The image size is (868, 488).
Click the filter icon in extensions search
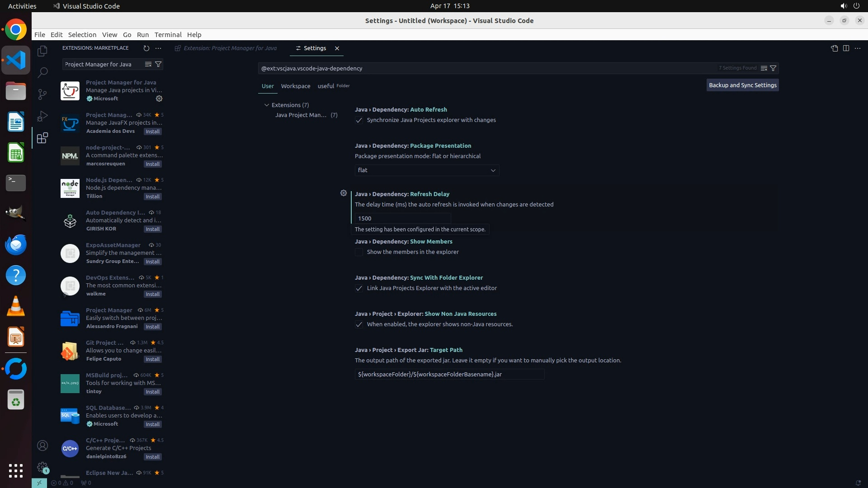158,64
